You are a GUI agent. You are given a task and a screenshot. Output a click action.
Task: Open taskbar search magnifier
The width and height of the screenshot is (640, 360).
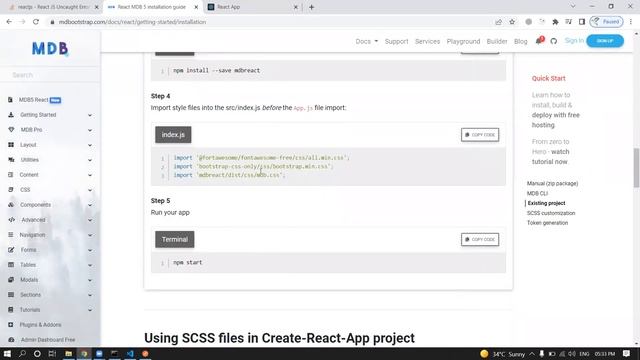[22, 353]
